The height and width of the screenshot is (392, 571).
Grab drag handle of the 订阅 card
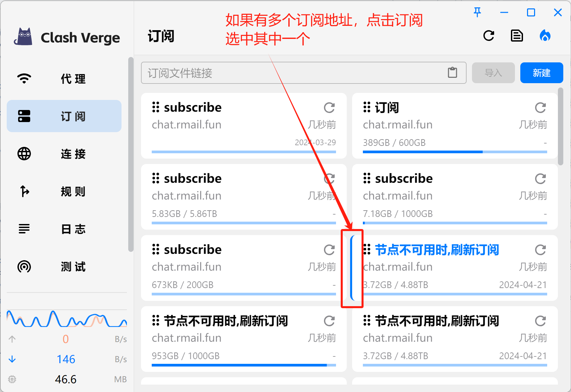tap(367, 107)
